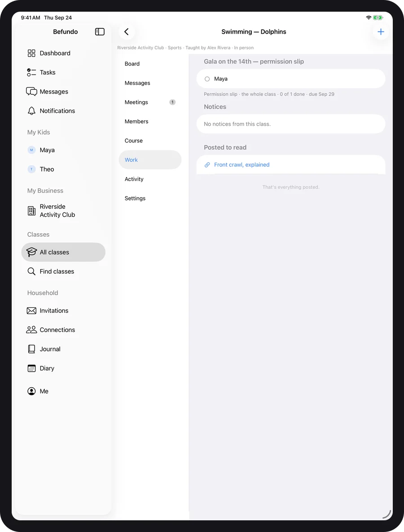
Task: Open the class Messages tab
Action: (150, 83)
